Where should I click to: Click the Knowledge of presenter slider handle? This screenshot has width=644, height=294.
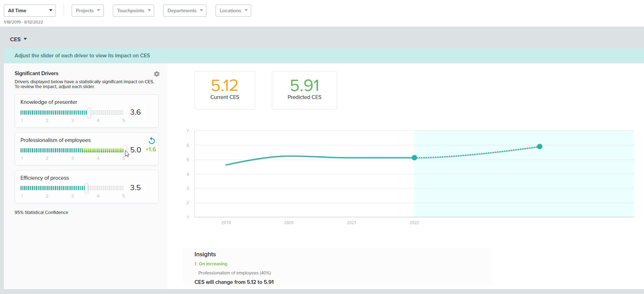89,113
